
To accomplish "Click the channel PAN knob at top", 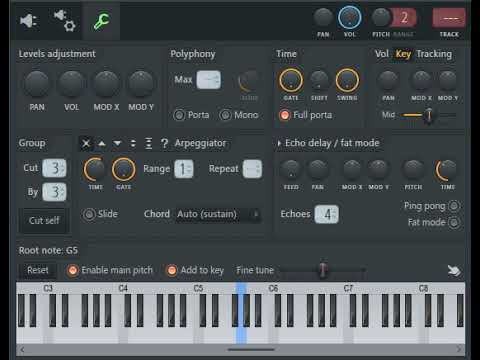I will (323, 17).
